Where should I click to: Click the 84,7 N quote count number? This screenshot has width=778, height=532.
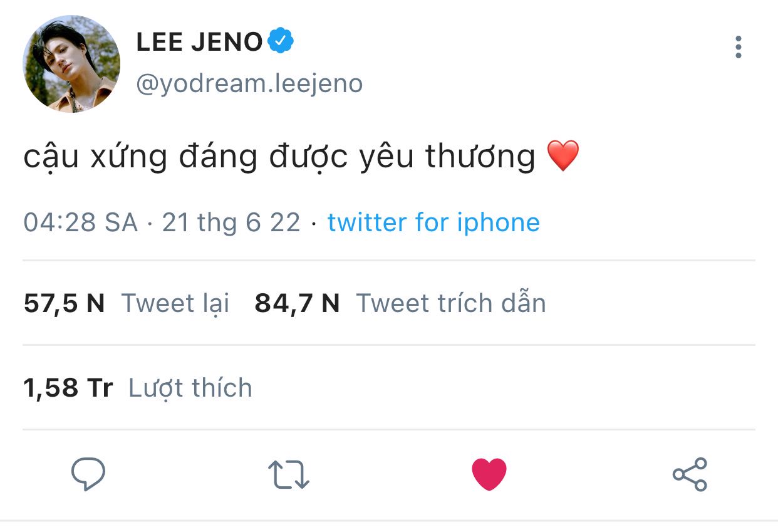(x=297, y=303)
